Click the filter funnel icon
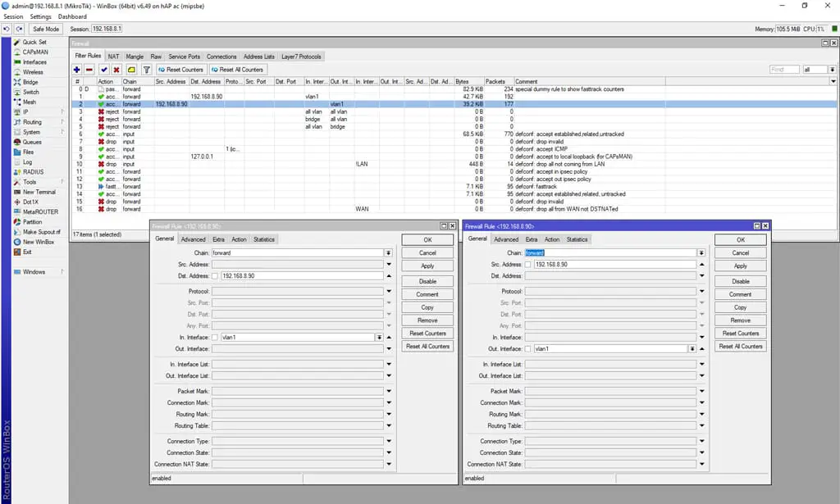This screenshot has height=504, width=840. pos(146,70)
